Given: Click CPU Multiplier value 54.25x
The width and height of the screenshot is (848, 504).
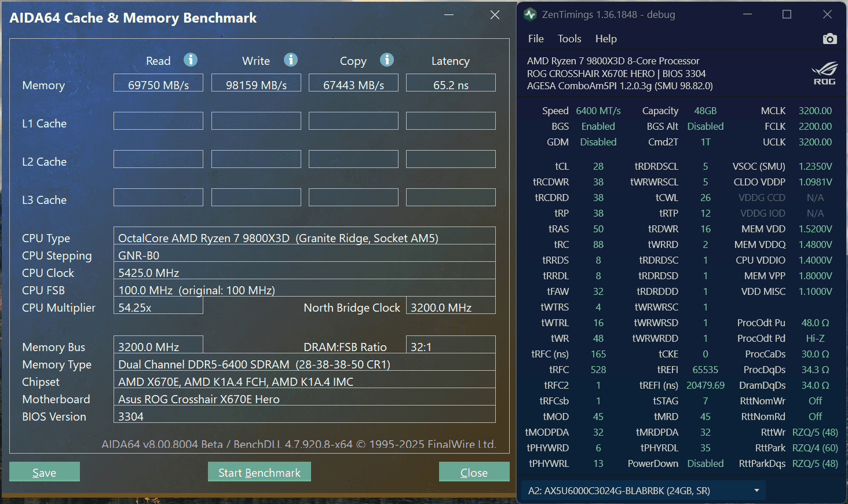Looking at the screenshot, I should click(158, 305).
